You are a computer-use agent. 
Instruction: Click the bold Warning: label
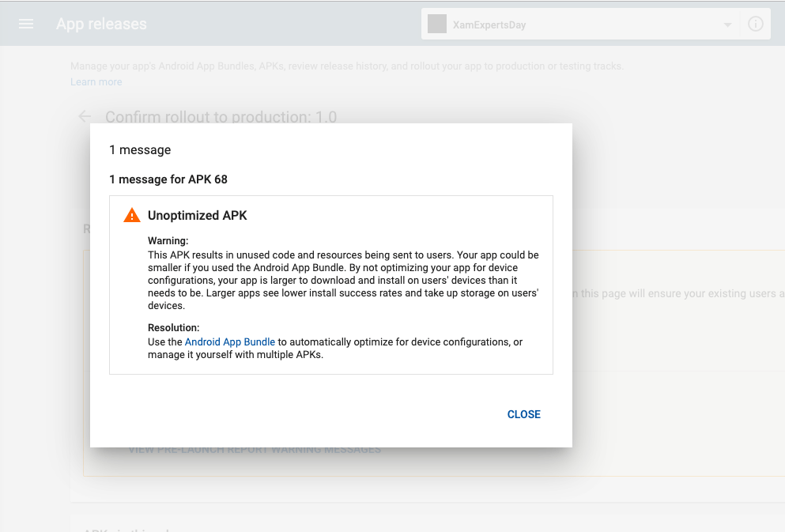coord(168,241)
